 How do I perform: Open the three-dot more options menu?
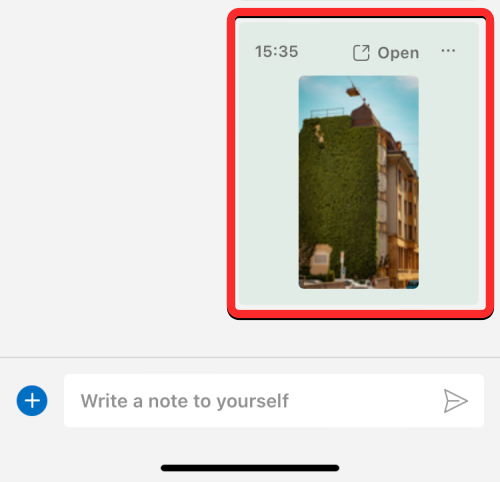pos(448,51)
